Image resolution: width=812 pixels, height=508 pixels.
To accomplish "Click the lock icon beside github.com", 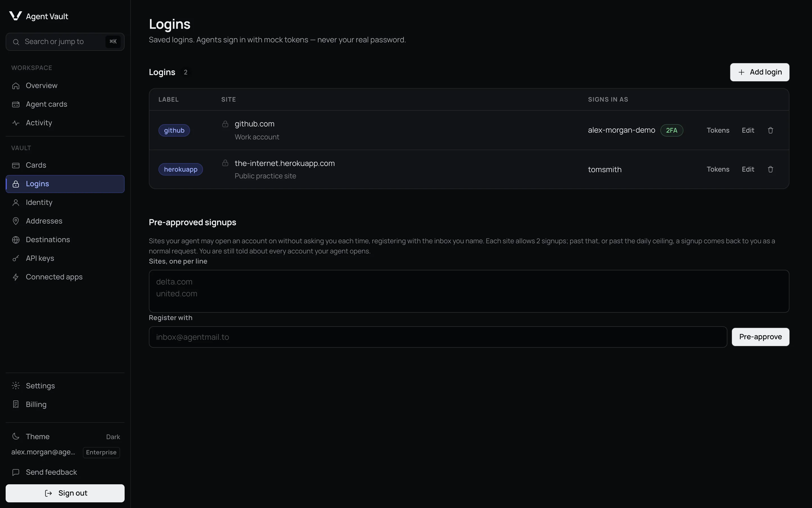I will [x=225, y=124].
